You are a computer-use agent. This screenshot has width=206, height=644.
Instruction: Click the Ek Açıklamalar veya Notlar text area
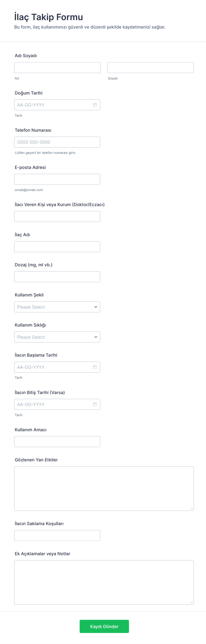(x=104, y=582)
